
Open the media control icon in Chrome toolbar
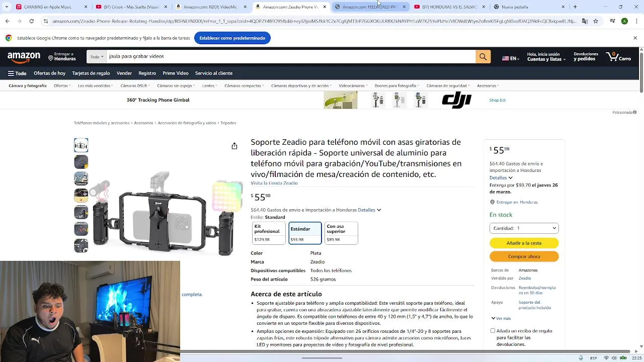612,21
